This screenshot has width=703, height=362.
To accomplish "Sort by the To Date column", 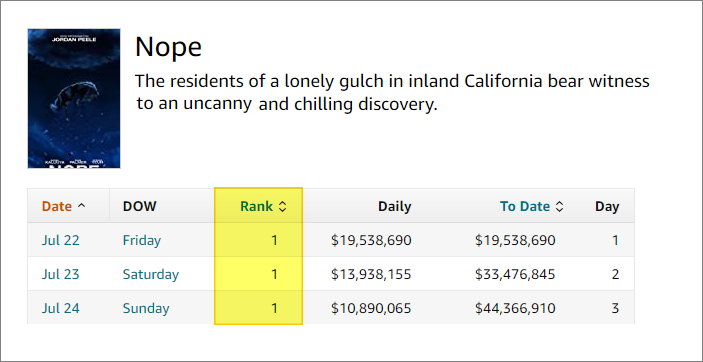I will 525,206.
